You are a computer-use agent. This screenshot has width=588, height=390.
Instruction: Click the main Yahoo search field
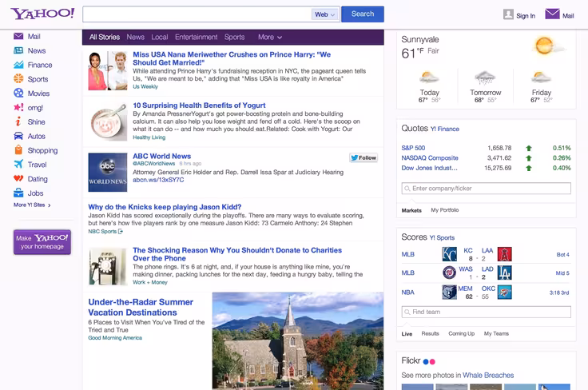click(x=197, y=14)
